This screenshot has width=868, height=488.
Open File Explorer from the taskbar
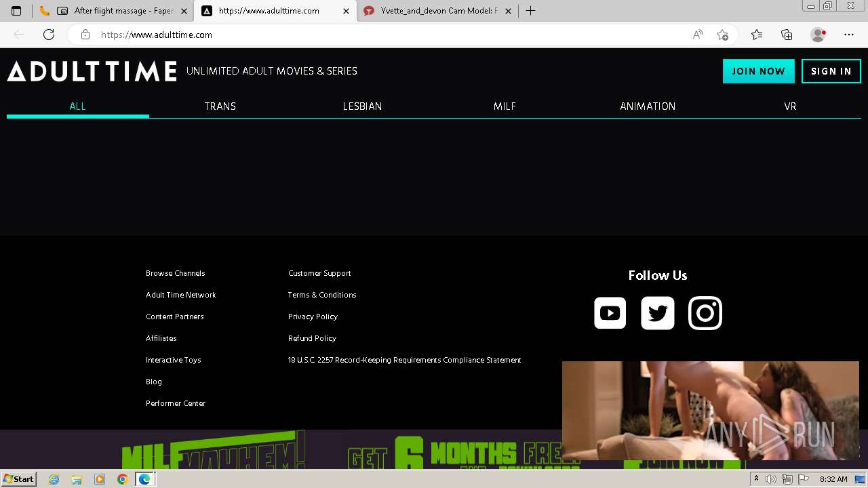pyautogui.click(x=77, y=479)
